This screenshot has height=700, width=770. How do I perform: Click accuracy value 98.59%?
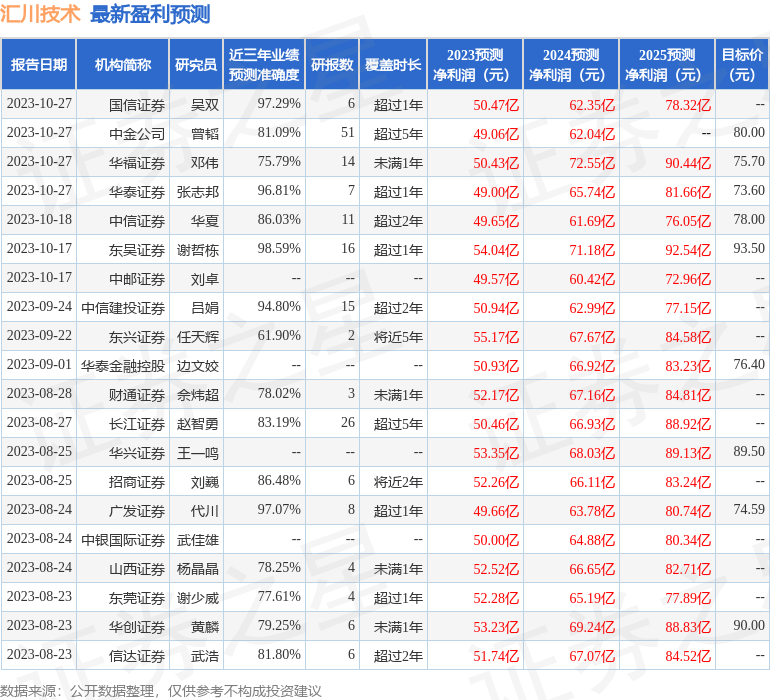279,249
